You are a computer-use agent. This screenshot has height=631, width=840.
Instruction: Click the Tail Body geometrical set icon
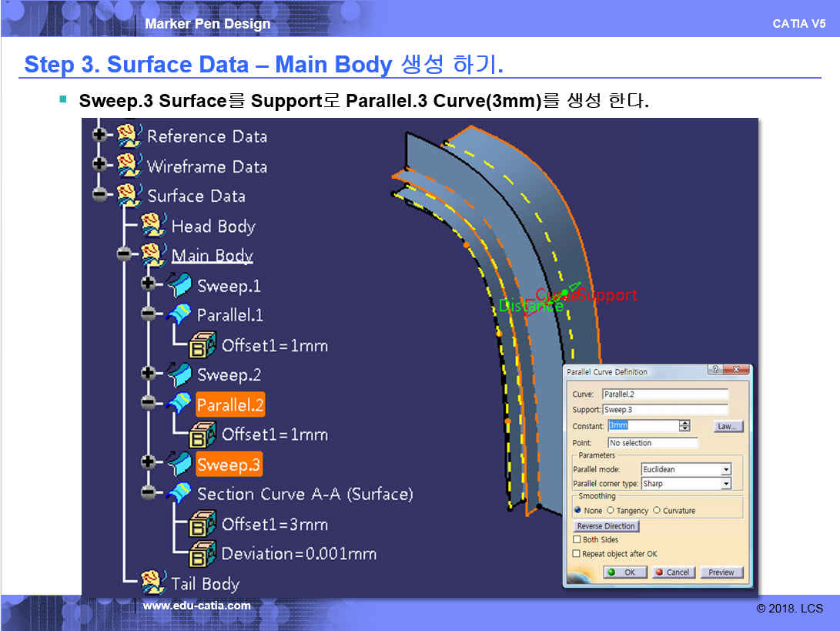[x=154, y=583]
